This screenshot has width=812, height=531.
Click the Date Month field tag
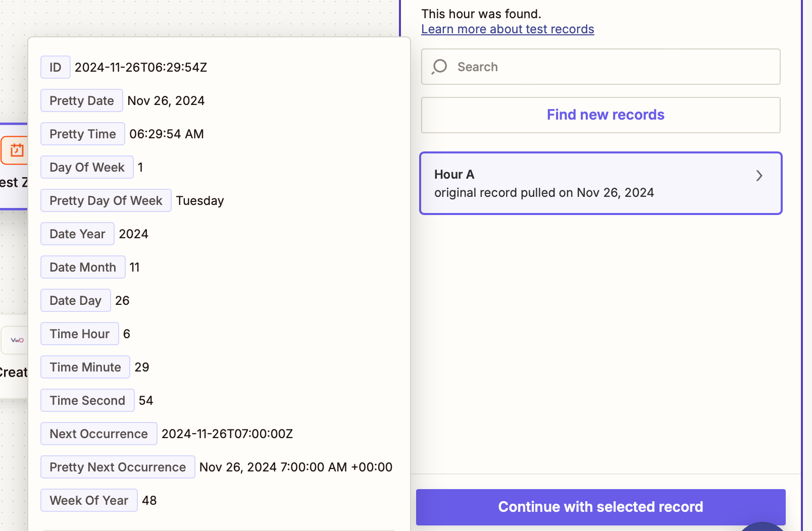pyautogui.click(x=83, y=267)
